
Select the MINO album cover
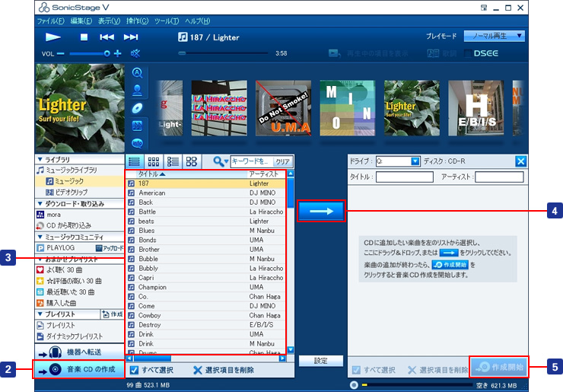pos(348,108)
